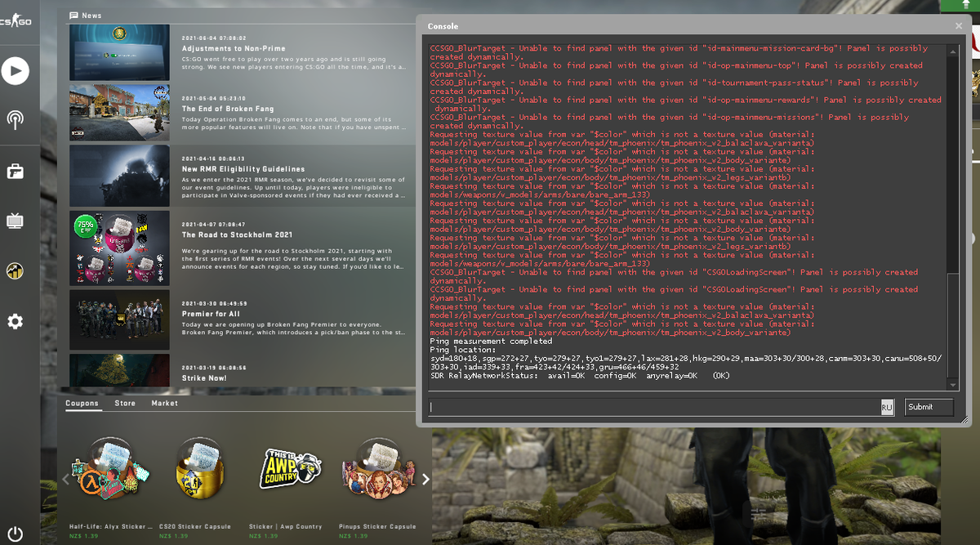Click CS20 Sticker Capsule label
This screenshot has height=545, width=980.
[x=195, y=527]
